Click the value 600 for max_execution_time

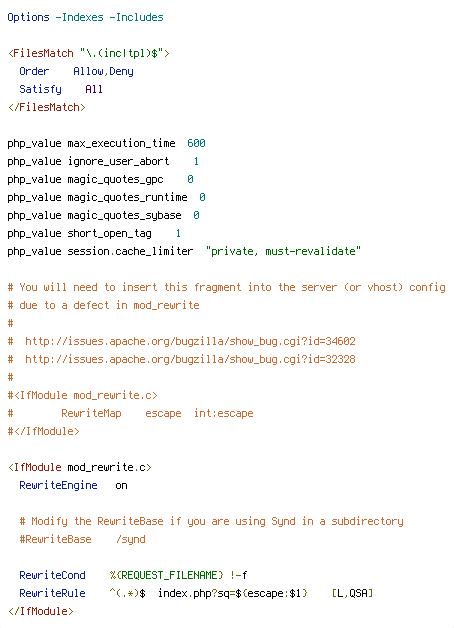coord(196,143)
